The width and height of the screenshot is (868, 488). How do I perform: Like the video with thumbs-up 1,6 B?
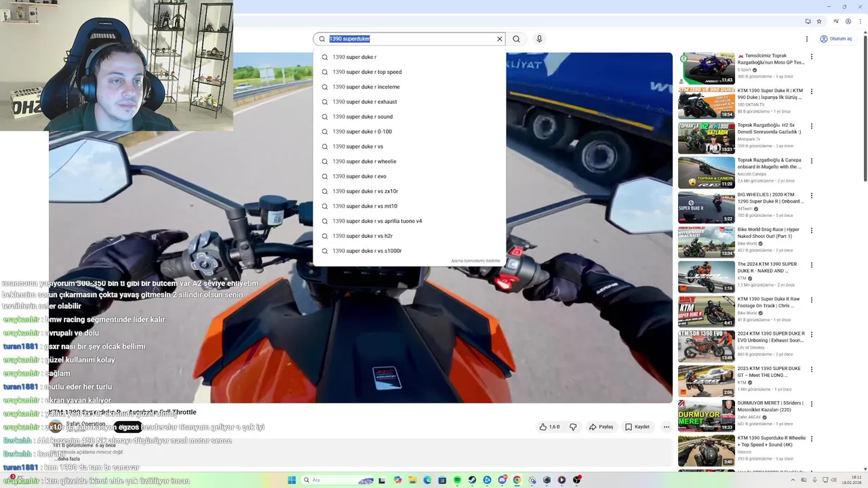point(549,427)
